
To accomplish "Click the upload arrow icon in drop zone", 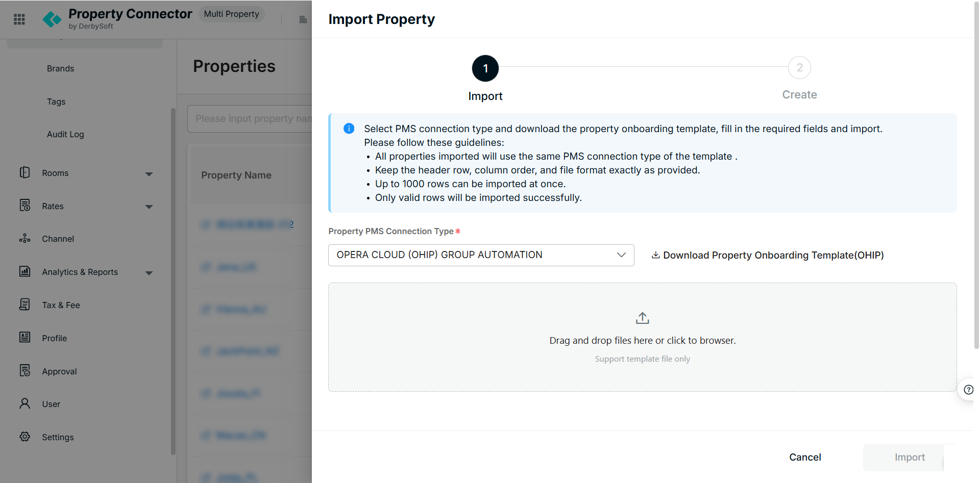I will coord(643,318).
